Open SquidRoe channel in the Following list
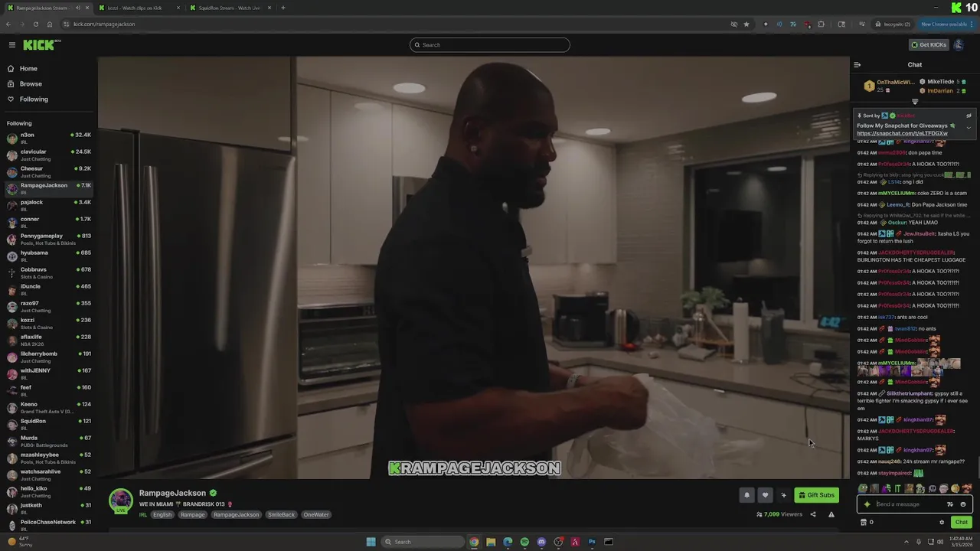The image size is (980, 551). [49, 424]
